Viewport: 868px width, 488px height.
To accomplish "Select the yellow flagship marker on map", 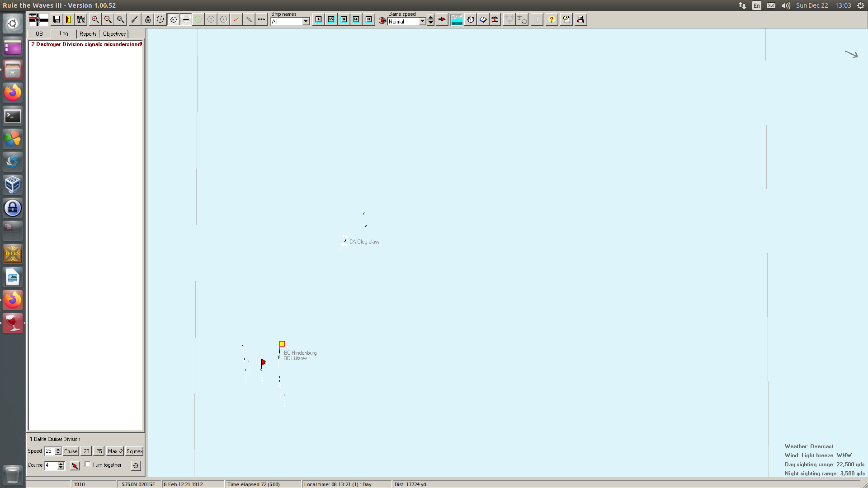I will click(282, 344).
